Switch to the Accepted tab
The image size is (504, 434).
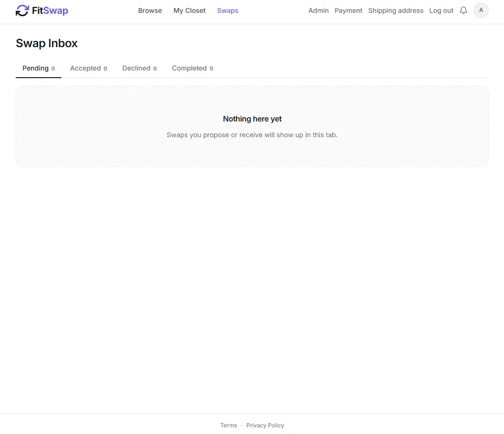89,69
